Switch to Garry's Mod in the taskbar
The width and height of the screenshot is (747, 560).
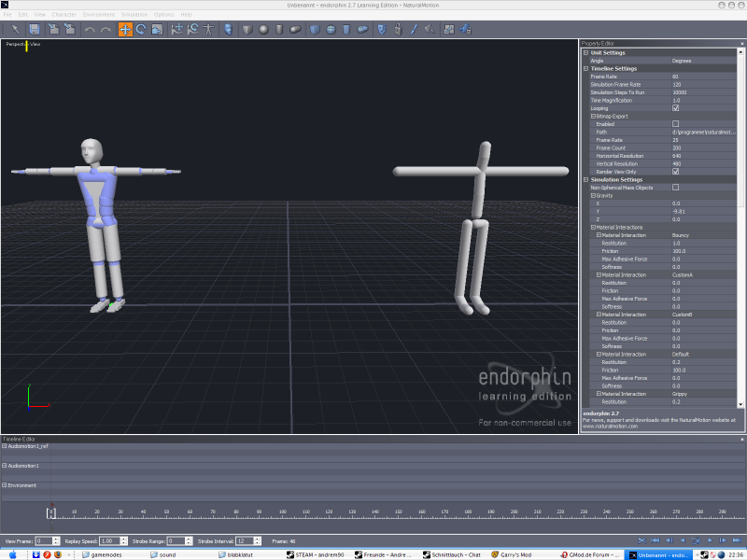coord(515,554)
